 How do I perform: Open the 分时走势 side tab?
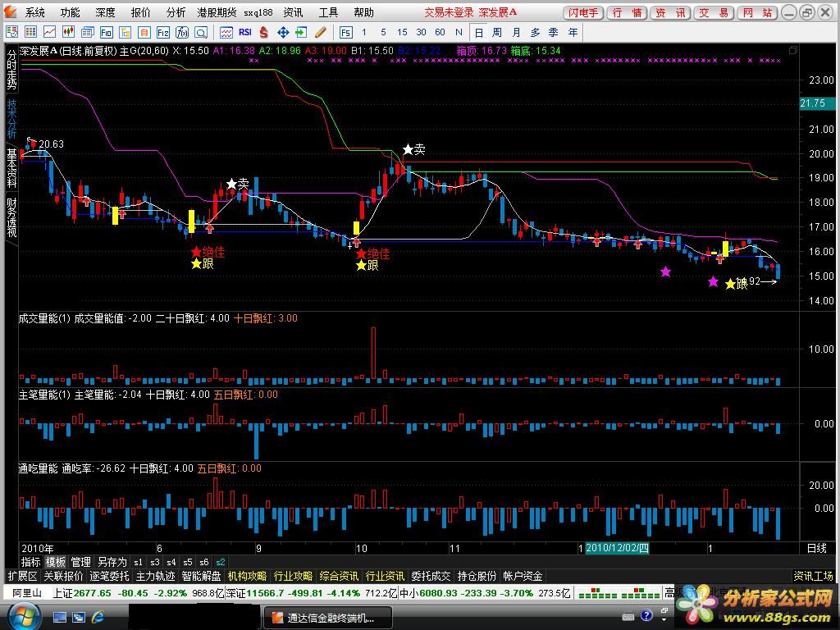tap(11, 70)
